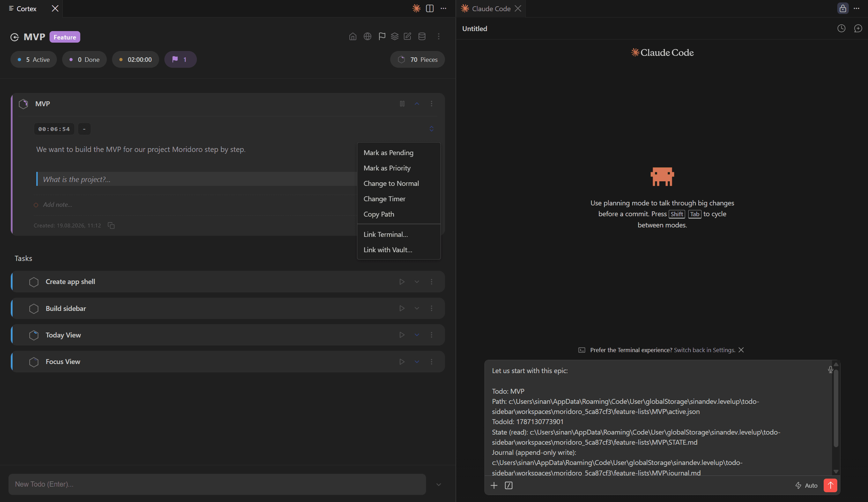Toggle split editor layout icon
Screen dimensions: 868x502
point(430,8)
